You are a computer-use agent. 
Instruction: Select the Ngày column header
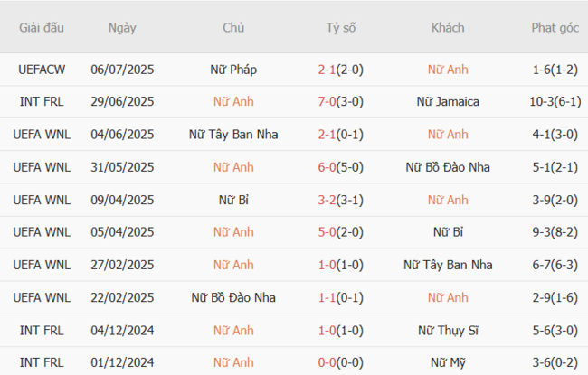(x=122, y=28)
